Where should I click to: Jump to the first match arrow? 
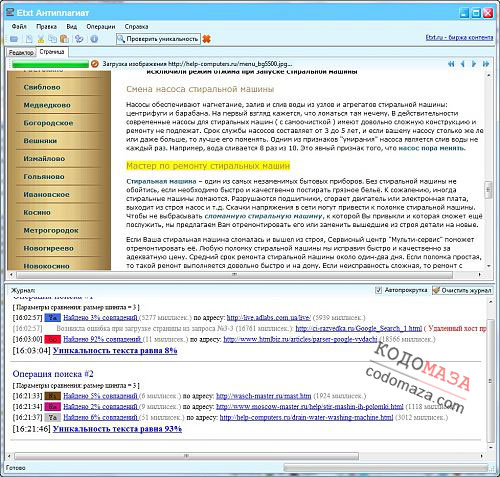coord(451,64)
